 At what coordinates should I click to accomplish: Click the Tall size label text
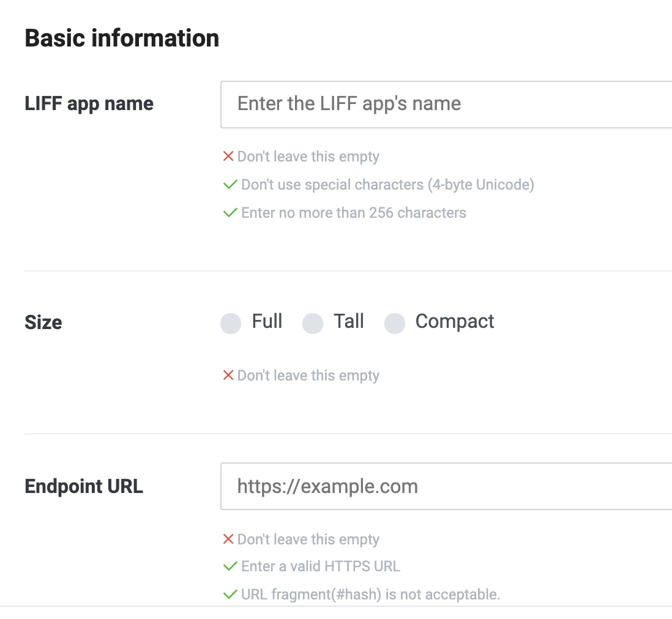click(x=349, y=321)
